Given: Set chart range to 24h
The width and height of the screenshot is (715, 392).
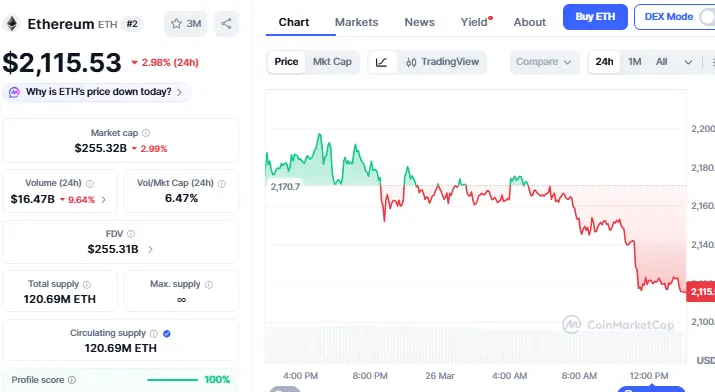Looking at the screenshot, I should [604, 62].
